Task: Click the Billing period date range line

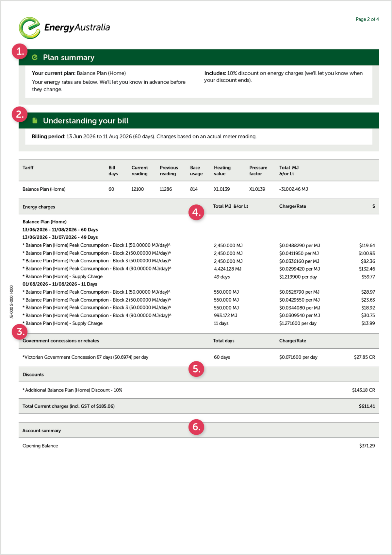Action: tap(144, 136)
